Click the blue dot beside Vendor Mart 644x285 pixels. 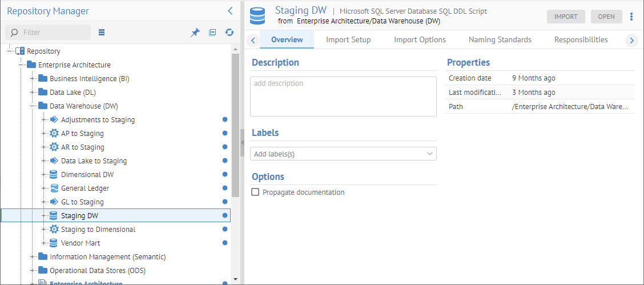225,243
